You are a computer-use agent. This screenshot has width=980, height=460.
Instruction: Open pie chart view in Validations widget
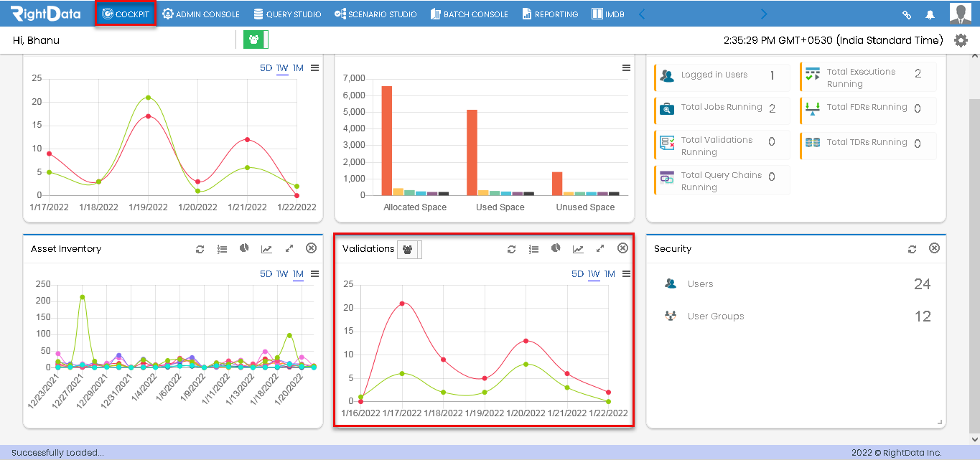pos(556,248)
